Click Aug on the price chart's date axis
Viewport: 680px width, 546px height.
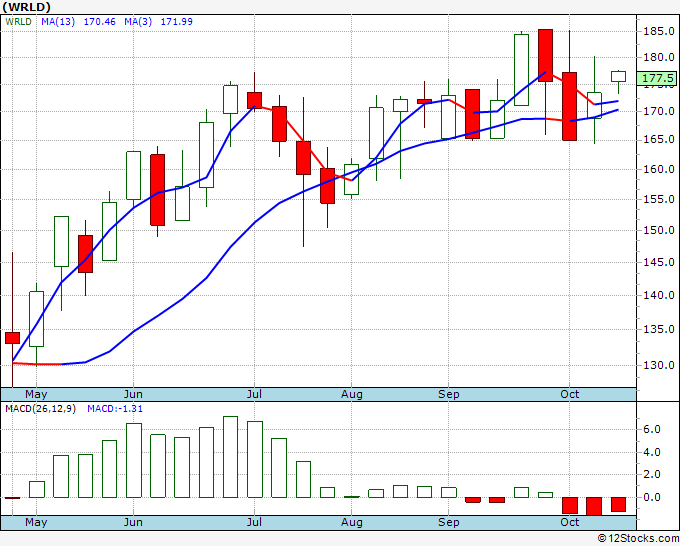[352, 395]
